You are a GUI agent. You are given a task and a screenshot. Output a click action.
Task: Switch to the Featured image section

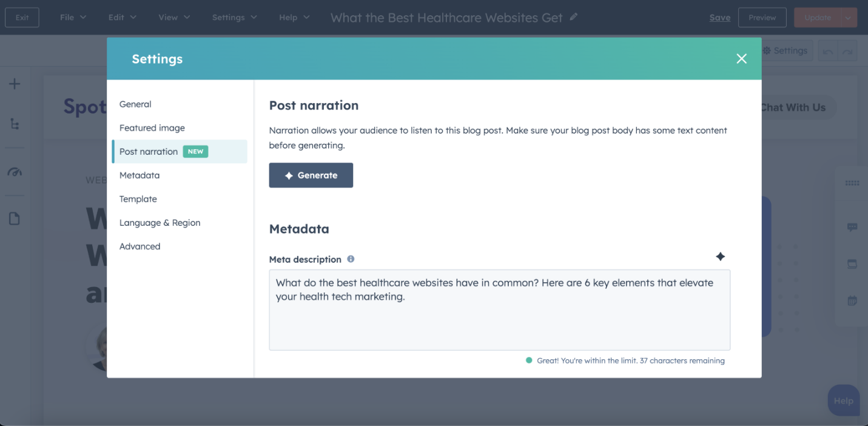click(152, 128)
